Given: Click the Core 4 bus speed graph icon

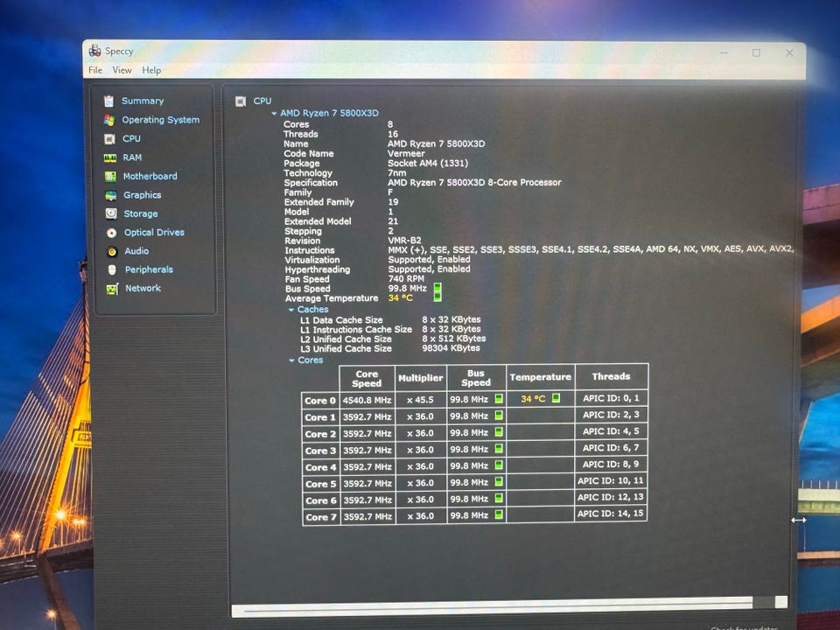Looking at the screenshot, I should [499, 465].
